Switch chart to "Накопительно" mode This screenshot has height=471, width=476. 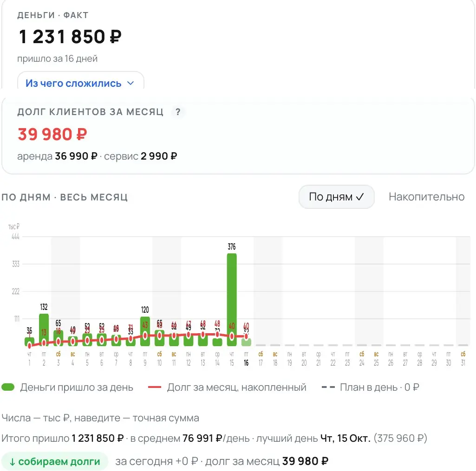[x=426, y=197]
